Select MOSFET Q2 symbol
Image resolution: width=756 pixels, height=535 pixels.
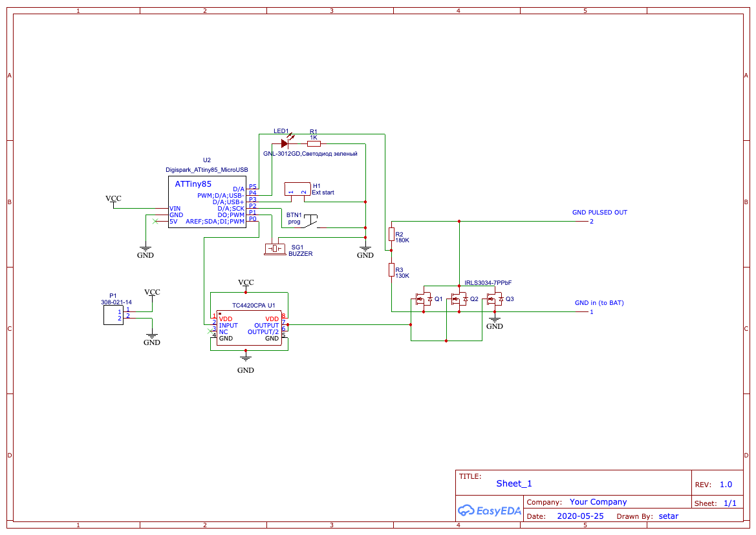(x=459, y=300)
